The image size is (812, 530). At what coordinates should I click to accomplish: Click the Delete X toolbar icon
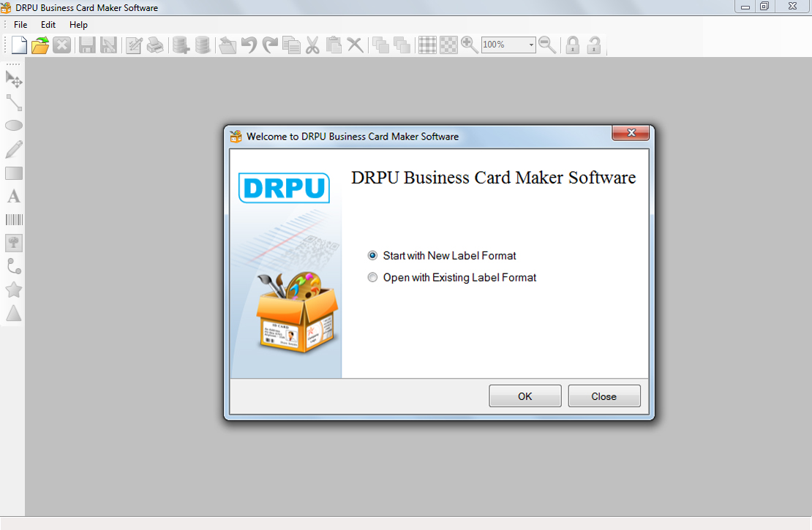pyautogui.click(x=356, y=45)
